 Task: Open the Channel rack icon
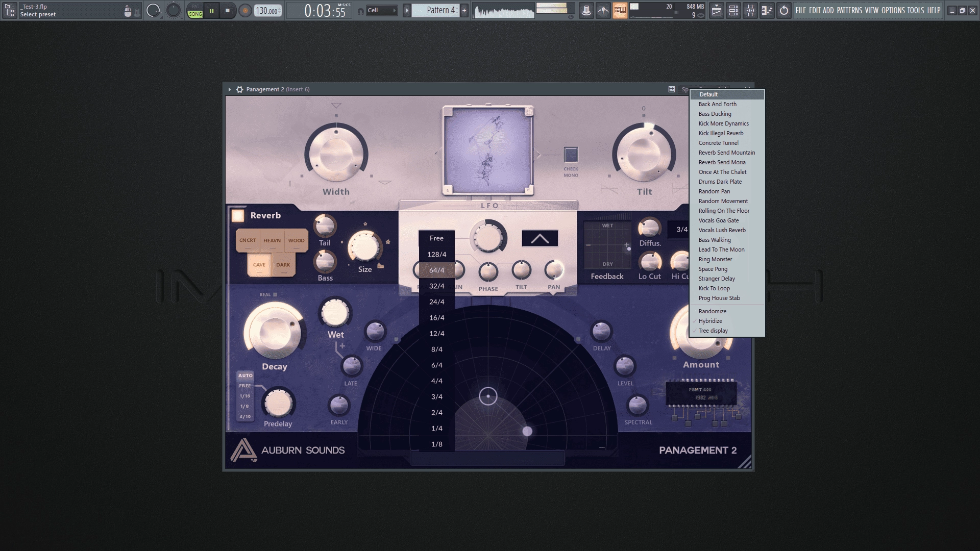pos(733,10)
